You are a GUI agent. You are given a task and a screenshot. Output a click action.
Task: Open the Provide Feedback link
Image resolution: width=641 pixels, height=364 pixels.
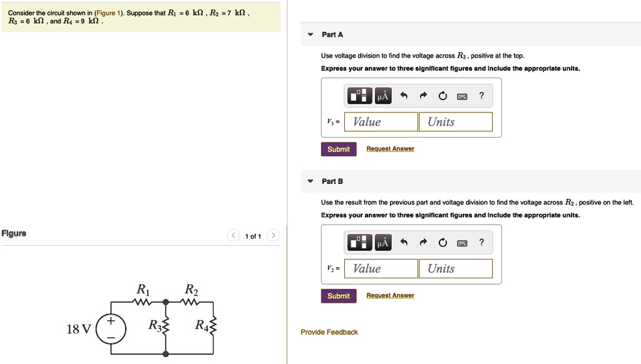(329, 332)
